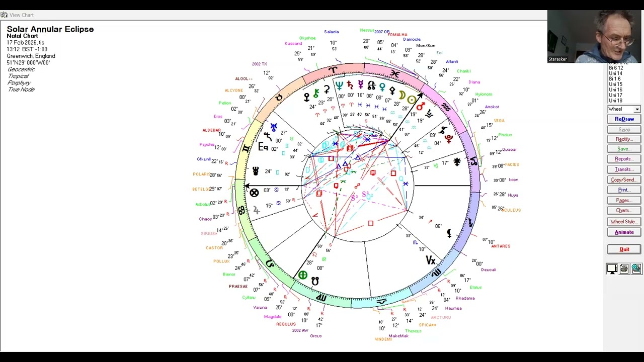644x362 pixels.
Task: Start chart animation with Animate
Action: (624, 232)
